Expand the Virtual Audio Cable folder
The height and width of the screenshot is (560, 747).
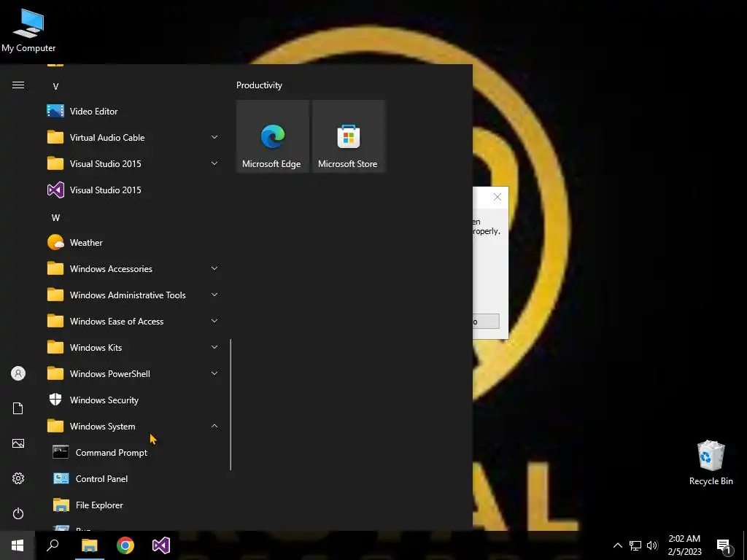[x=133, y=138]
